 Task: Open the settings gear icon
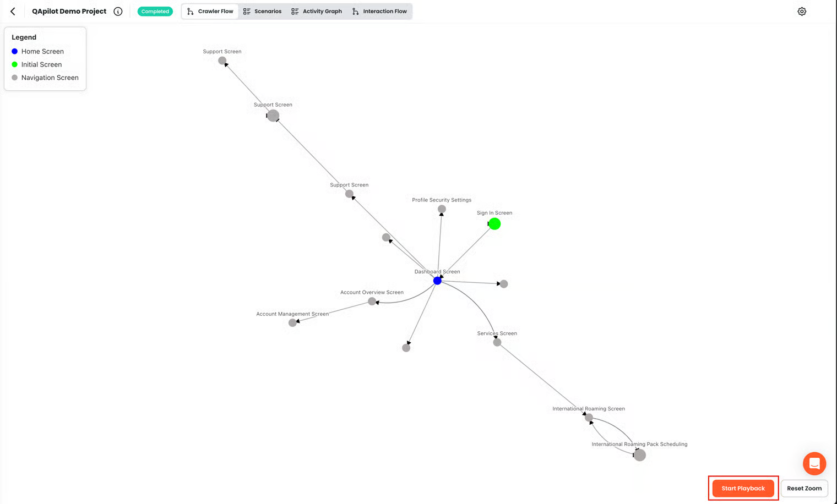[x=802, y=11]
